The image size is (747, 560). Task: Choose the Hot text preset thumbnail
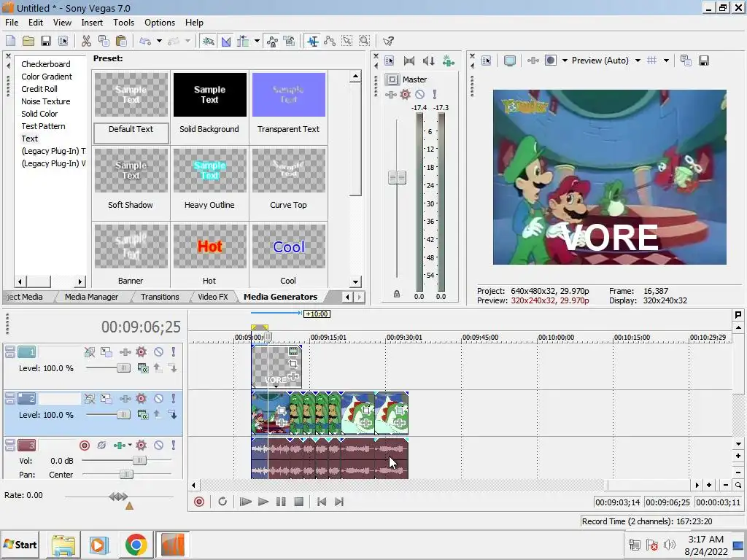pyautogui.click(x=209, y=246)
